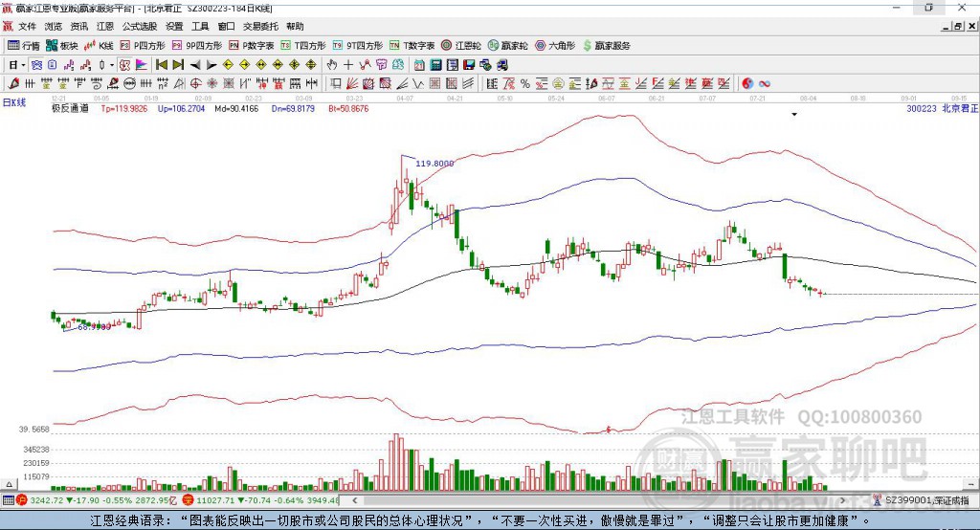980x530 pixels.
Task: Click the red-blue yin-yang icon
Action: pos(747,84)
